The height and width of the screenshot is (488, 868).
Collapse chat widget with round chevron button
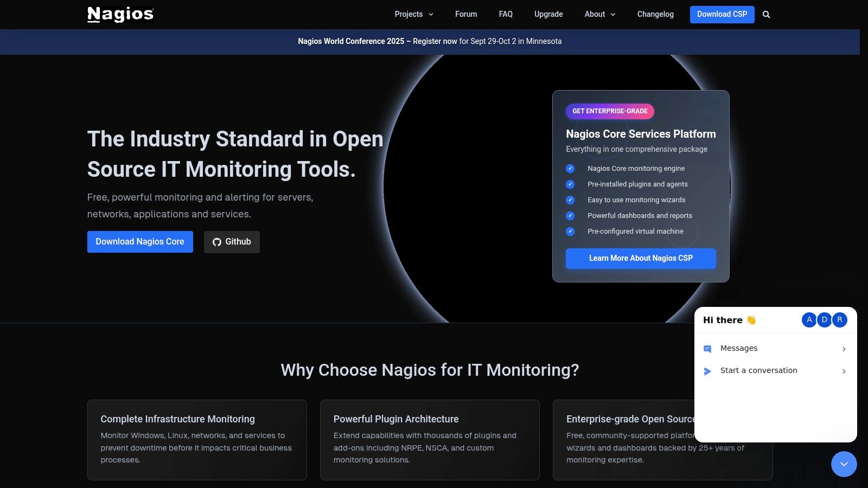(844, 464)
